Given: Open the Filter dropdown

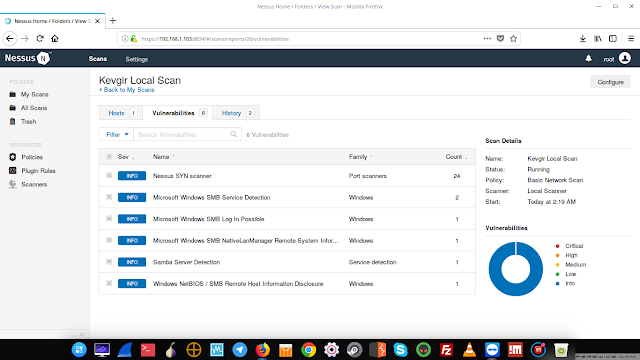Looking at the screenshot, I should coord(117,134).
